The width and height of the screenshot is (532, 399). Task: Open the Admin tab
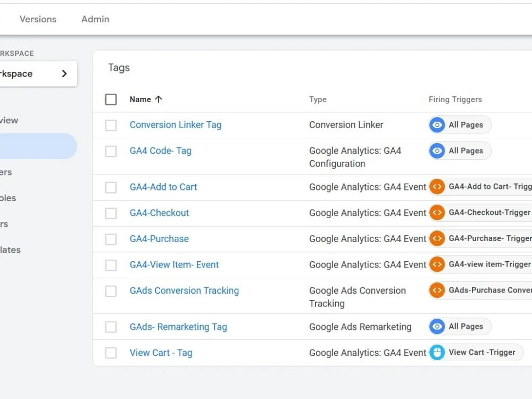click(95, 19)
